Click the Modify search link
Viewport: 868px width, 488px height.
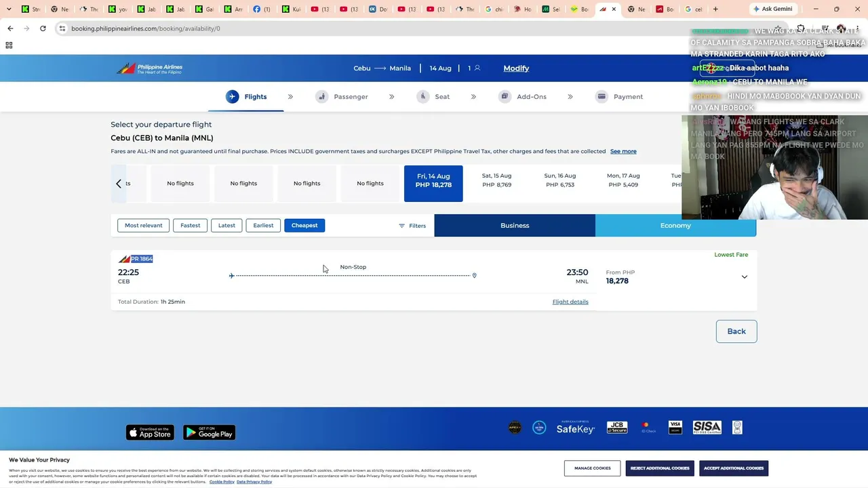pyautogui.click(x=516, y=68)
